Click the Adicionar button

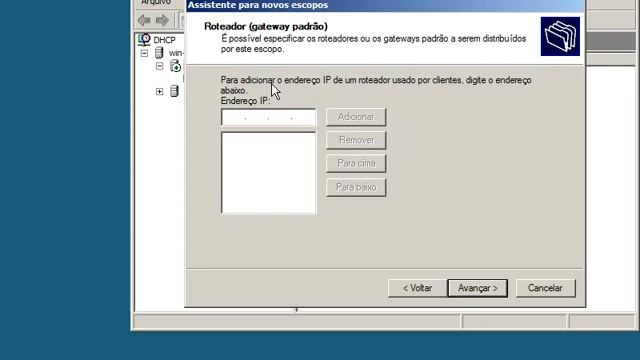(356, 117)
